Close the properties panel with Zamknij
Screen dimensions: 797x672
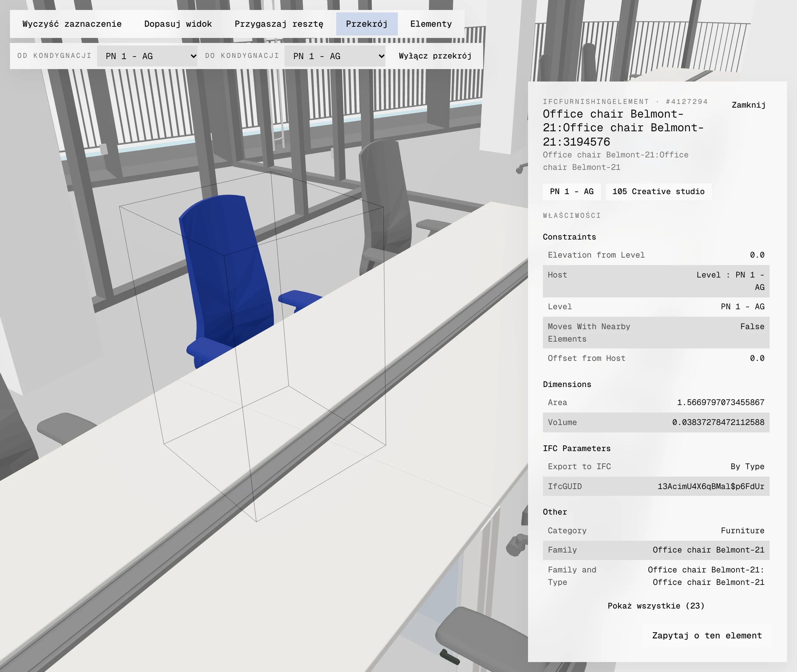tap(749, 105)
